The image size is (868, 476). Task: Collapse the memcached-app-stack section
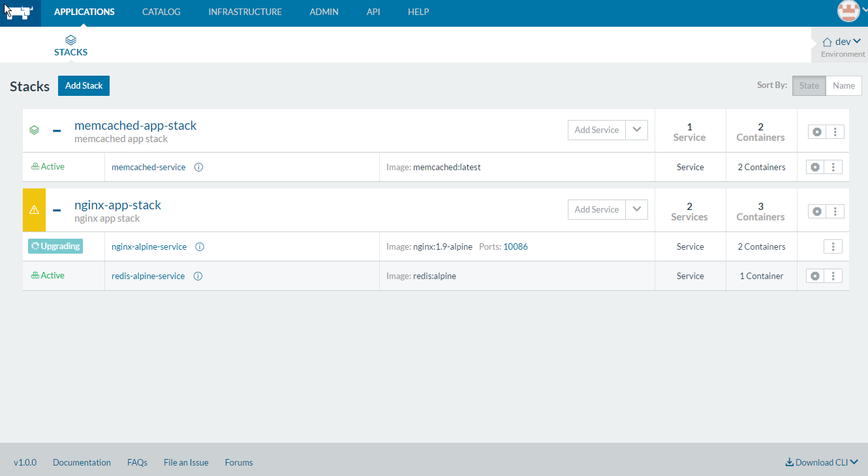[x=57, y=130]
